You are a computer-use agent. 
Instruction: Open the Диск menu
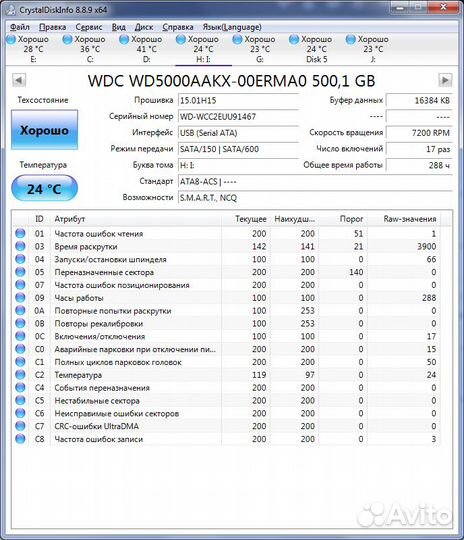pos(144,27)
